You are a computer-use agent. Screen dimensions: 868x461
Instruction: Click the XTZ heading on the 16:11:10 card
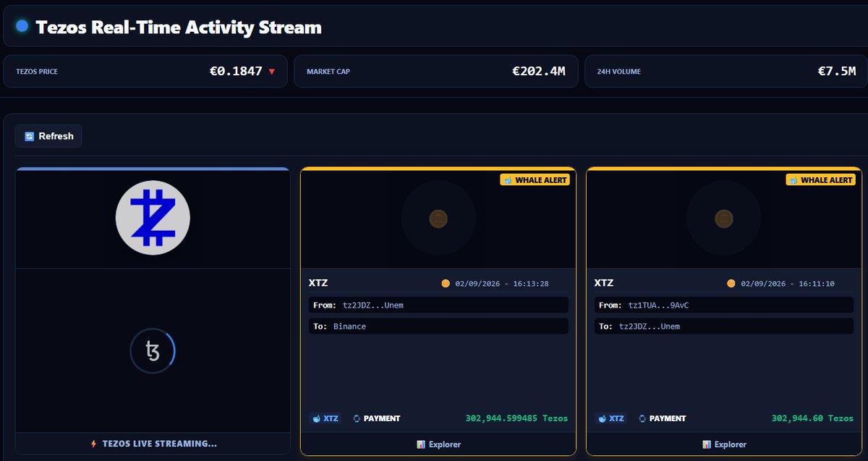coord(604,283)
